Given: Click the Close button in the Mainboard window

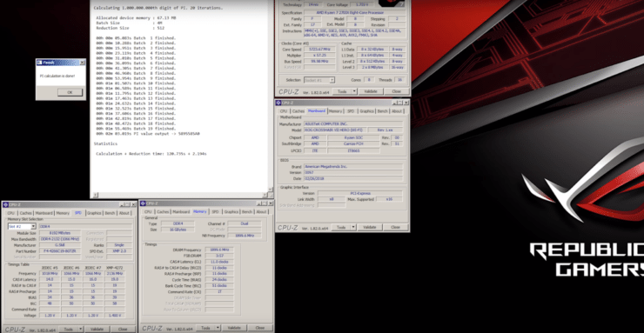Looking at the screenshot, I should pyautogui.click(x=395, y=227).
